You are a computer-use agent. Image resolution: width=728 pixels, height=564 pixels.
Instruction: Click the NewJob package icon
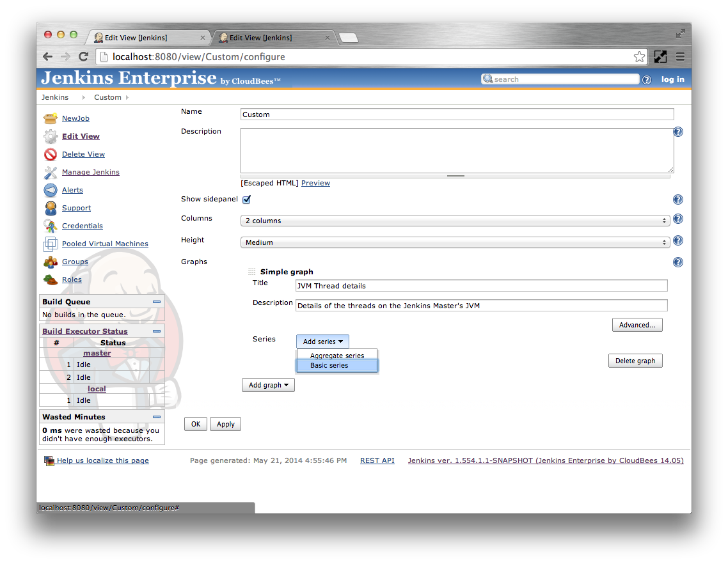[50, 118]
